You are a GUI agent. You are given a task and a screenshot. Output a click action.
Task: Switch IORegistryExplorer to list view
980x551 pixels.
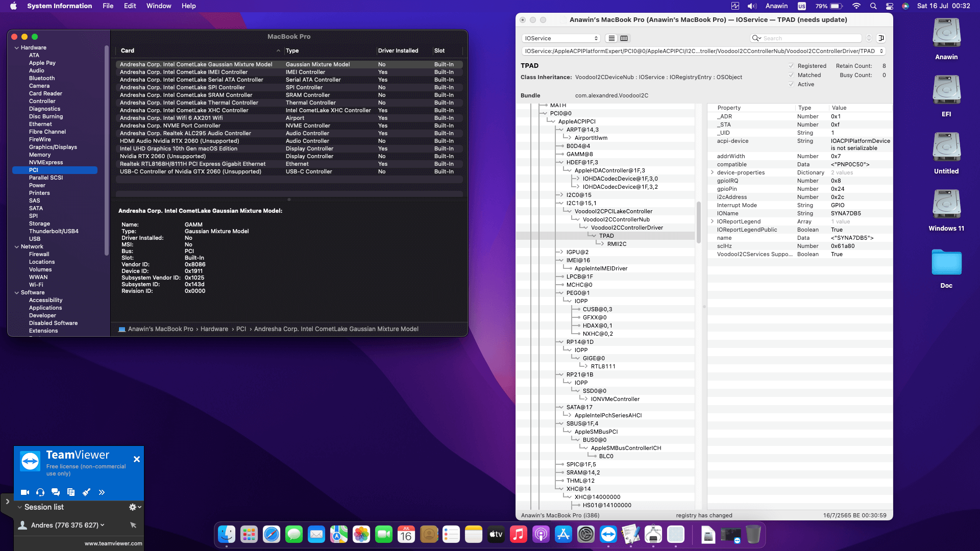(x=611, y=38)
